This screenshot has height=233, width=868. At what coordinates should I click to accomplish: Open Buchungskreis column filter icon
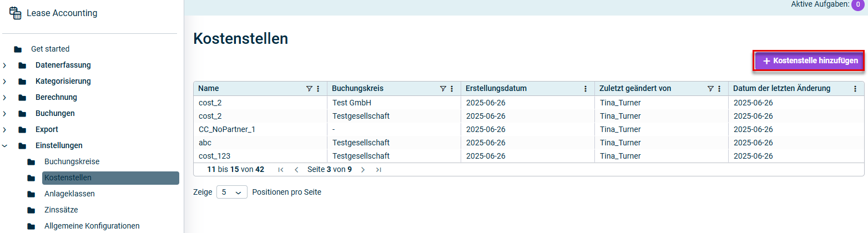tap(443, 89)
